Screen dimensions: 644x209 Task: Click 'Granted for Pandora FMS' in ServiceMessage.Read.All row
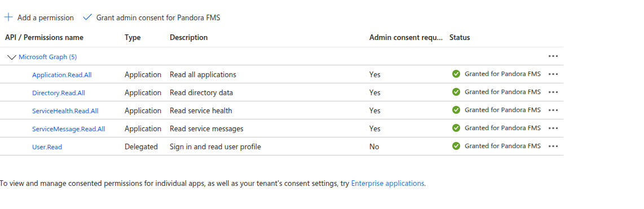tap(502, 128)
